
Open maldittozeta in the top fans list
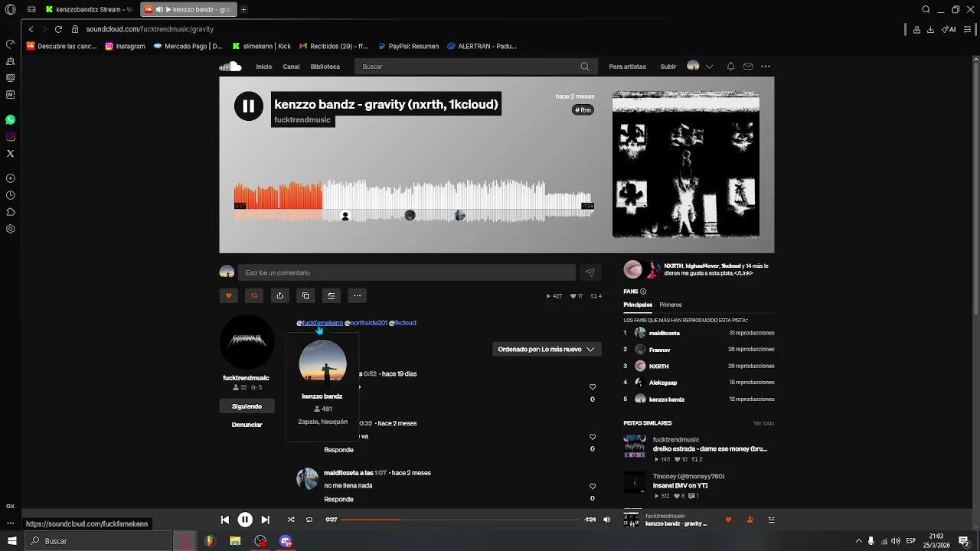point(665,333)
